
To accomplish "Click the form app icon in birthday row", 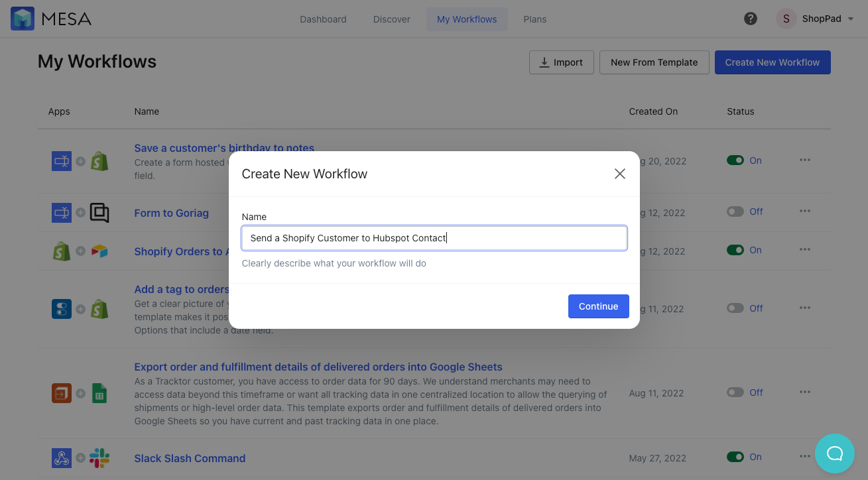I will [x=62, y=160].
